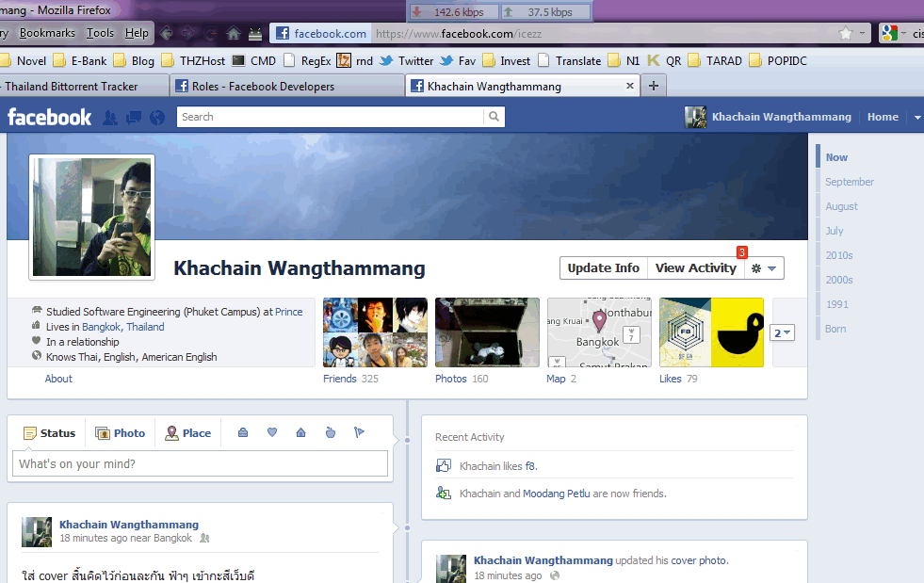Viewport: 924px width, 583px height.
Task: Click Firefox home button
Action: click(x=234, y=34)
